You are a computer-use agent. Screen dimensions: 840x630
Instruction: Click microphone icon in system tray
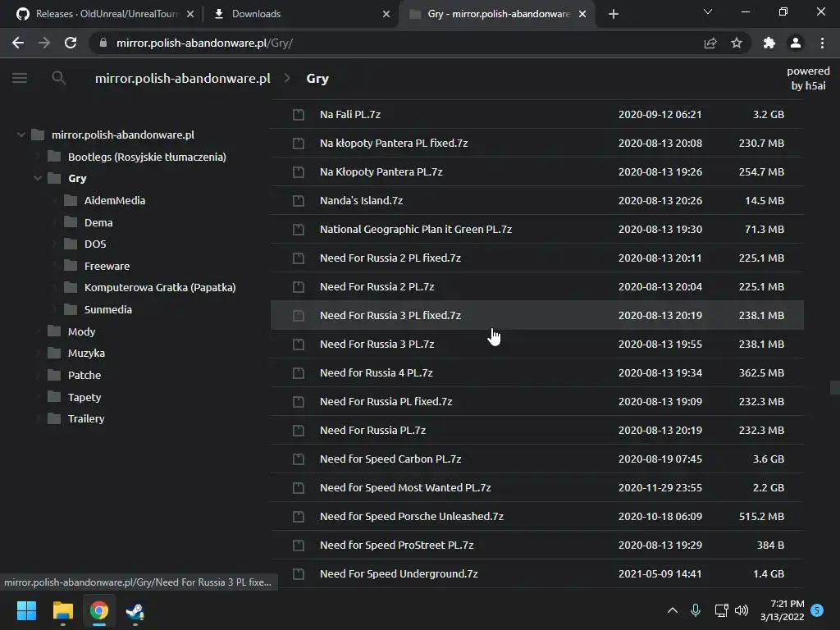[696, 609]
